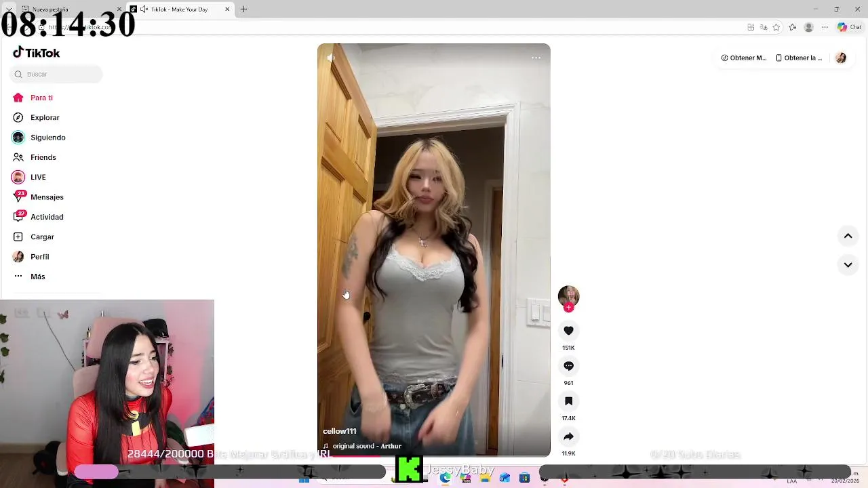The image size is (868, 488).
Task: Open a new browser tab with plus
Action: [x=243, y=9]
